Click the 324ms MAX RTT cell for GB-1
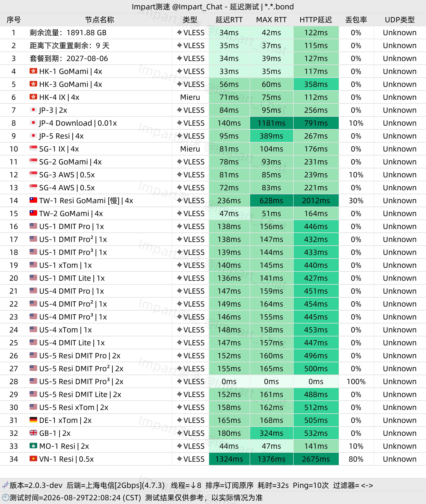Viewport: 426px width, 504px height. click(271, 433)
